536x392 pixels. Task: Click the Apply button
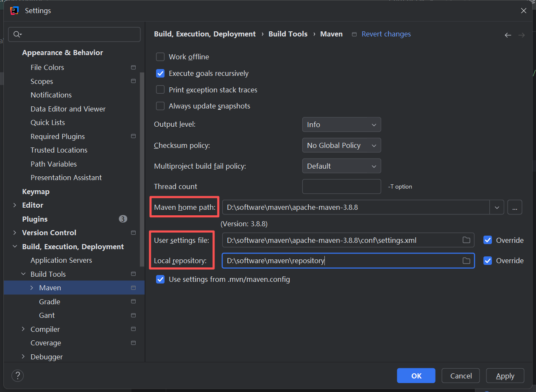pos(505,376)
